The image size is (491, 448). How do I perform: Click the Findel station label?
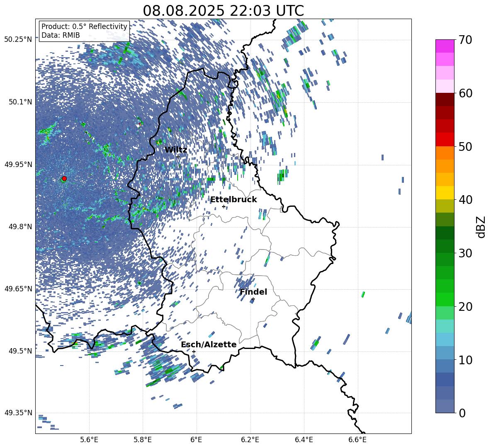(x=253, y=292)
